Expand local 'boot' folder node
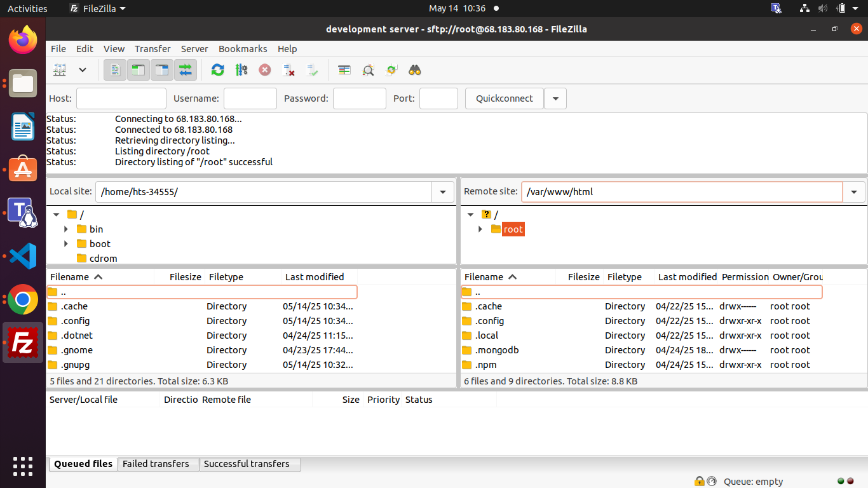 (66, 244)
